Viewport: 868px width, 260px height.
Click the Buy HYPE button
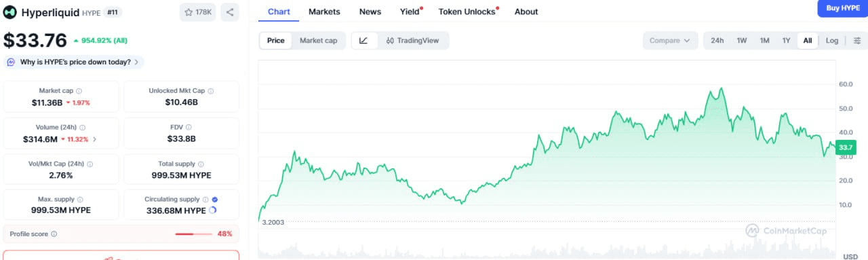click(842, 8)
